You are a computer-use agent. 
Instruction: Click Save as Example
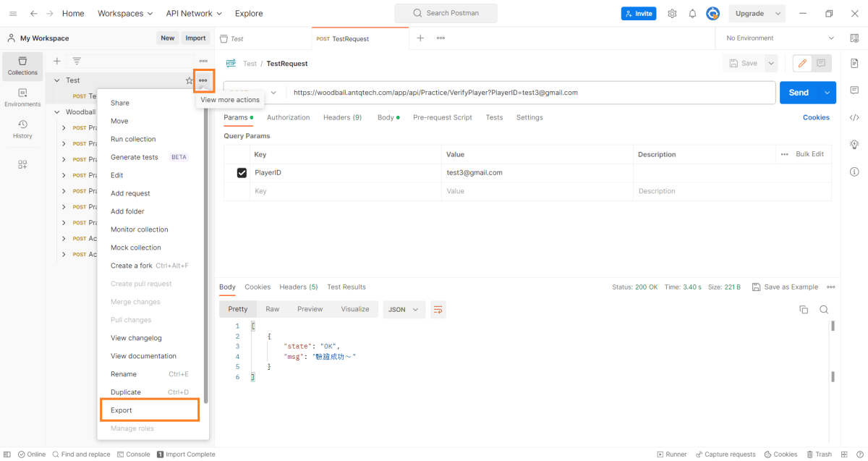point(785,287)
